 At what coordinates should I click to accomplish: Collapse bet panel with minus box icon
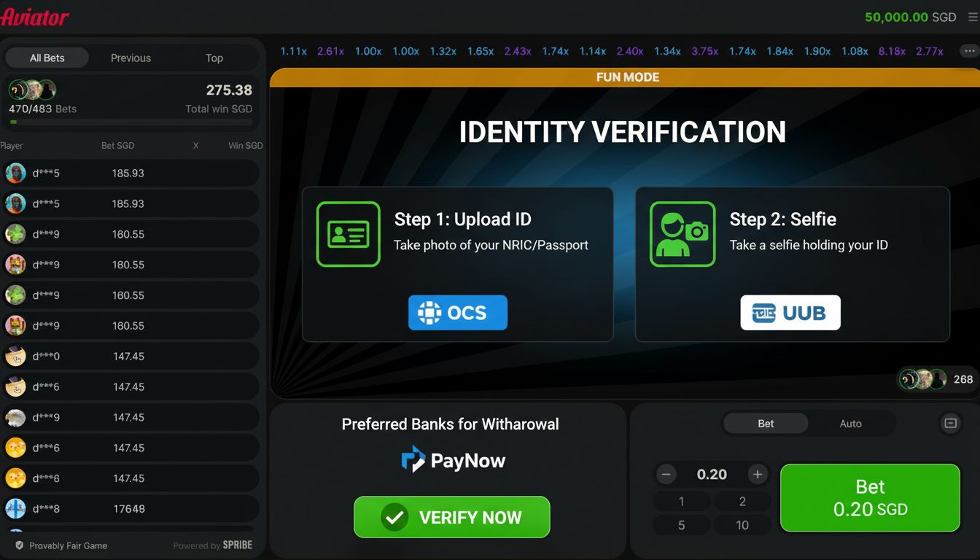click(951, 424)
